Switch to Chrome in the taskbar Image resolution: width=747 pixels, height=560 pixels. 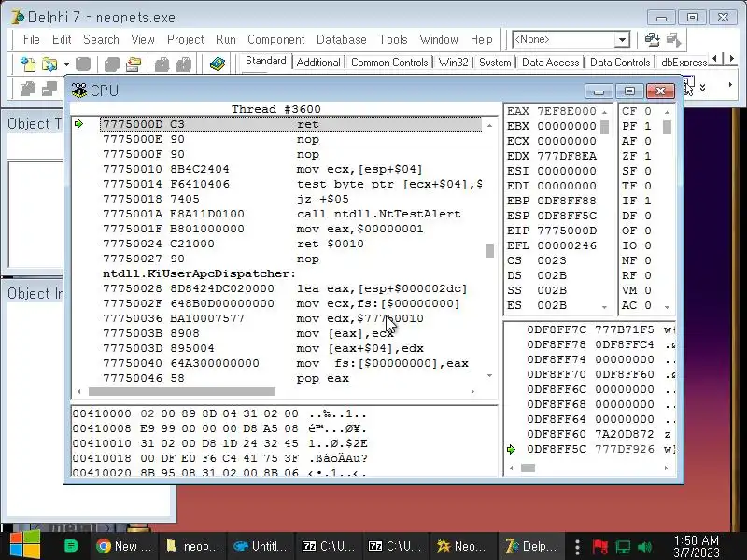point(123,546)
